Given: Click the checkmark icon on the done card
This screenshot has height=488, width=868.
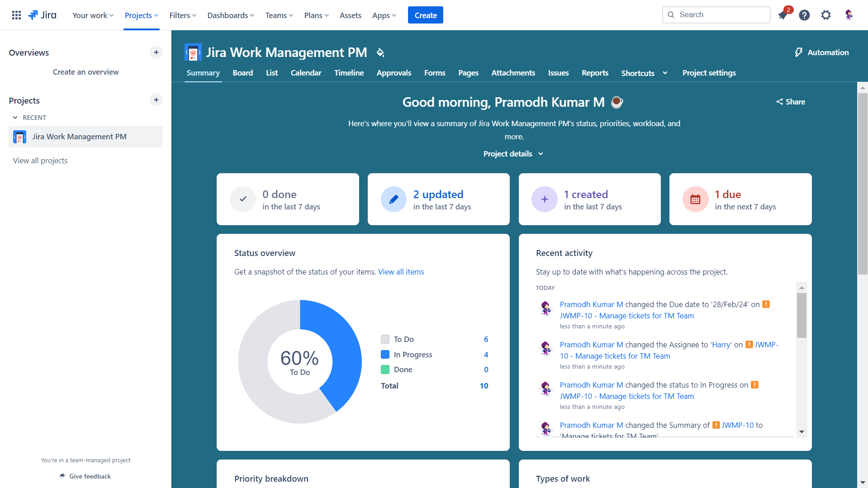Looking at the screenshot, I should click(243, 199).
